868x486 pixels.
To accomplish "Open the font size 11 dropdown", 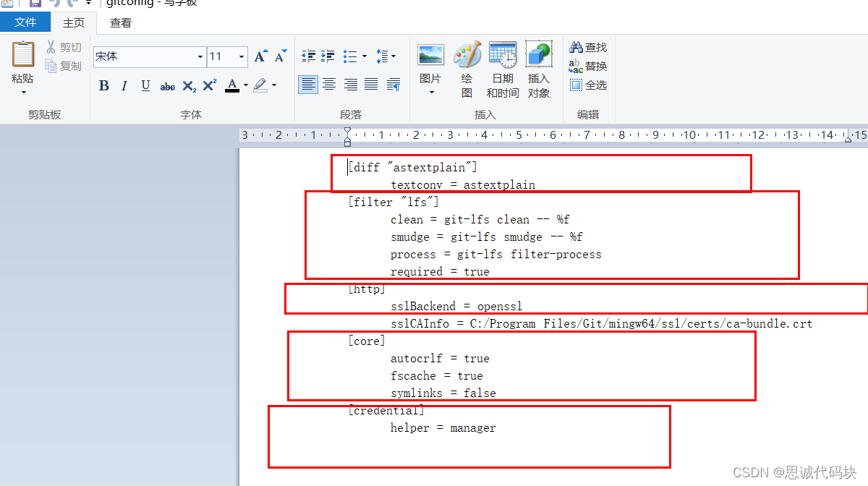I will pos(242,56).
